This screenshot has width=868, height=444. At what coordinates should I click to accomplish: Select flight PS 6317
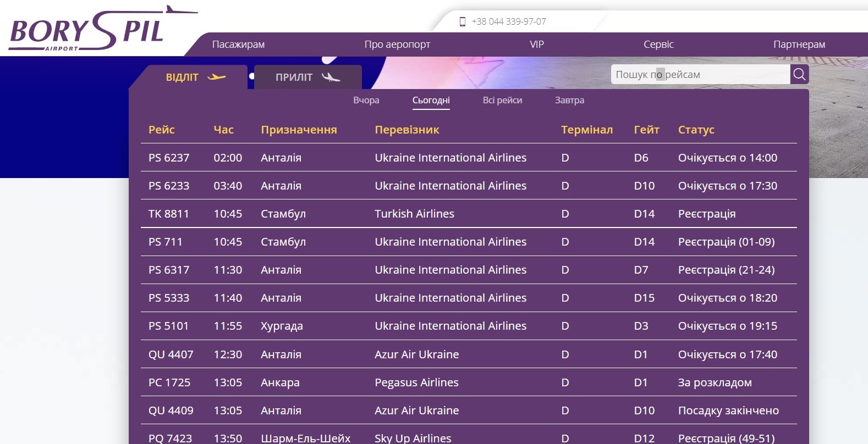pos(169,270)
